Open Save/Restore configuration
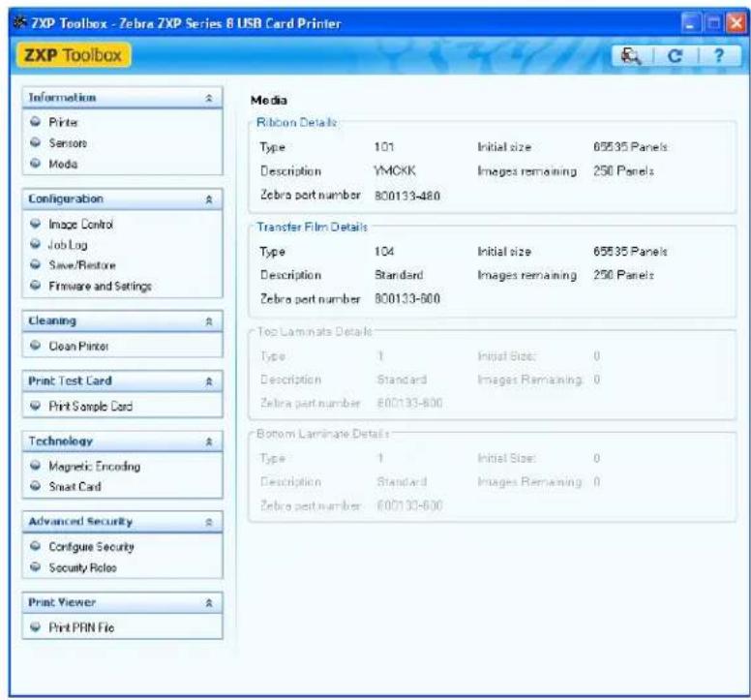The width and height of the screenshot is (751, 700). 82,265
